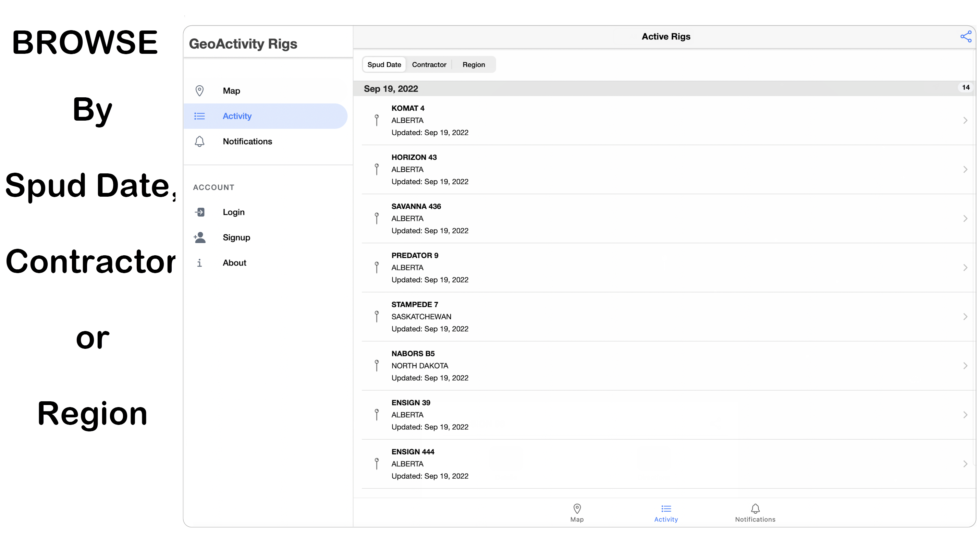Open the Map tab in bottom bar

pyautogui.click(x=577, y=513)
